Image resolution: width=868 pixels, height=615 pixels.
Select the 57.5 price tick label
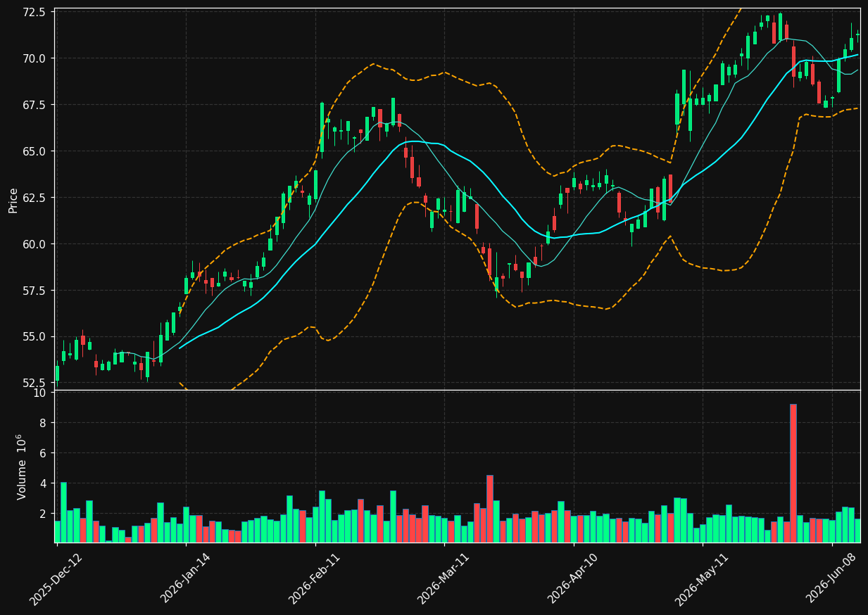(35, 291)
